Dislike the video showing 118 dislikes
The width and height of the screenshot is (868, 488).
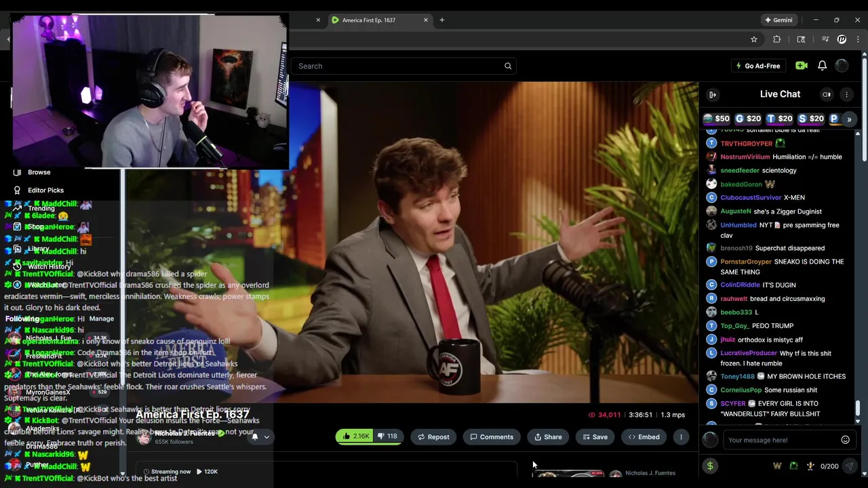[x=388, y=436]
